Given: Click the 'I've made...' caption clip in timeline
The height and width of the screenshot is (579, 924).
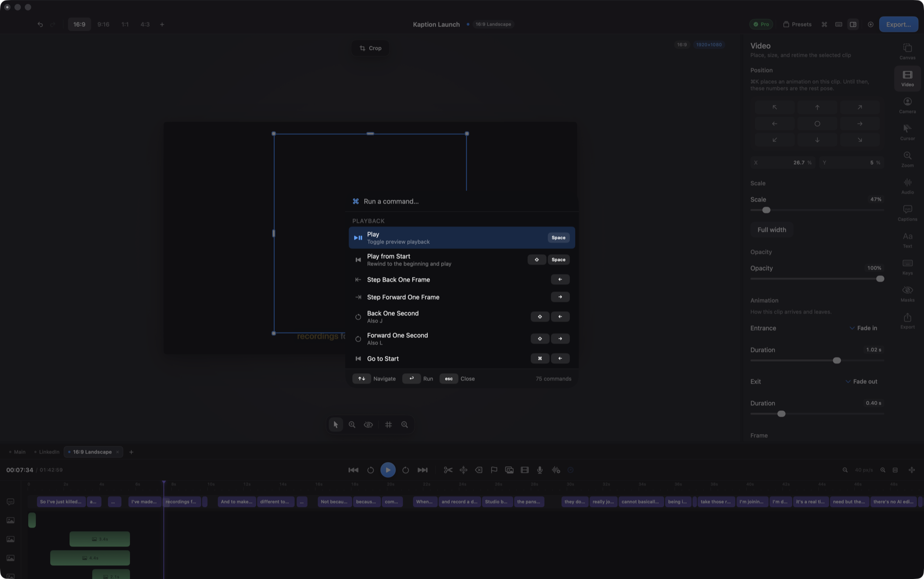Looking at the screenshot, I should coord(144,502).
